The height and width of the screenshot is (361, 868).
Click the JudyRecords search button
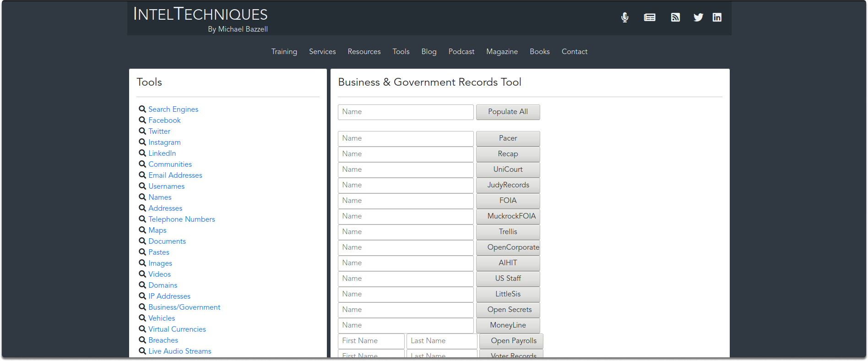[x=508, y=185]
